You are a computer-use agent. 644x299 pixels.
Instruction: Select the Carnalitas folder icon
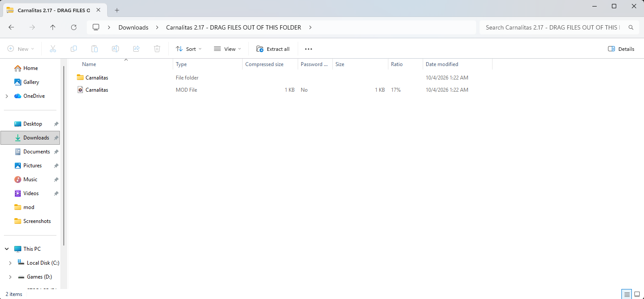click(x=80, y=77)
